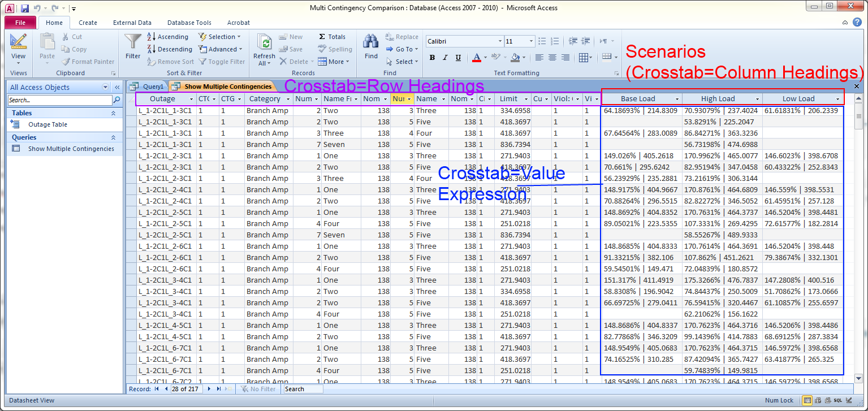
Task: Apply bulleted list formatting
Action: tap(542, 41)
